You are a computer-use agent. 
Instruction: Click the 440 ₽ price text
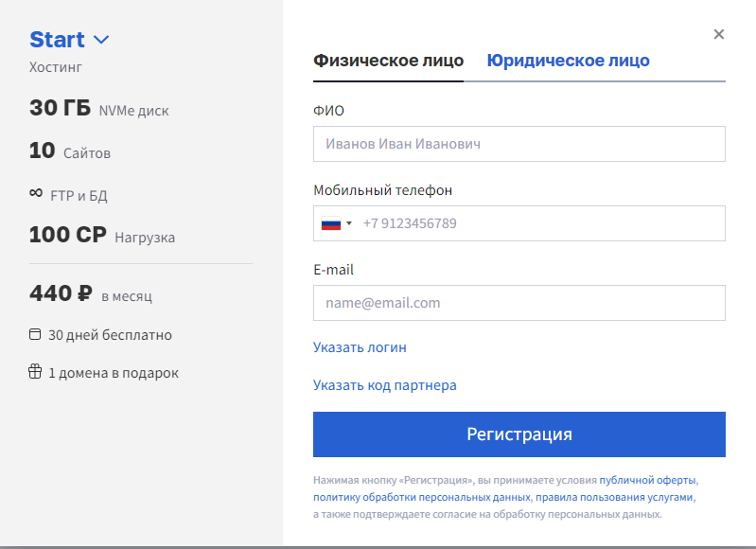coord(61,293)
